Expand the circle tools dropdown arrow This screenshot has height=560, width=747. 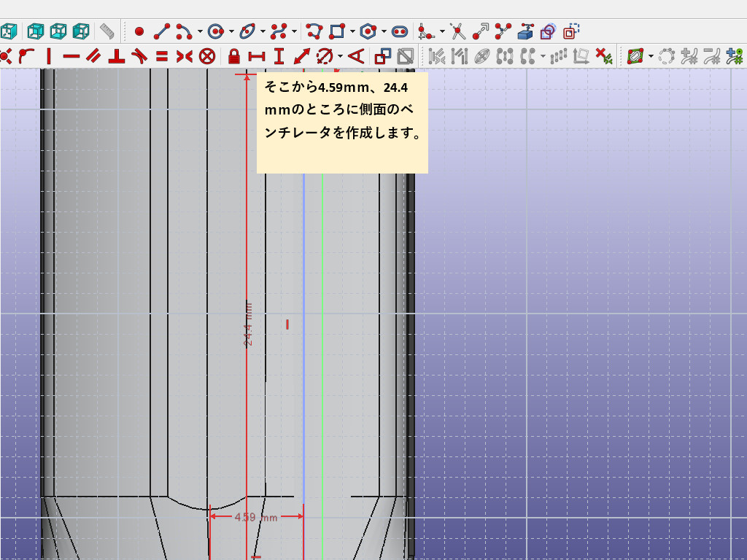[231, 31]
